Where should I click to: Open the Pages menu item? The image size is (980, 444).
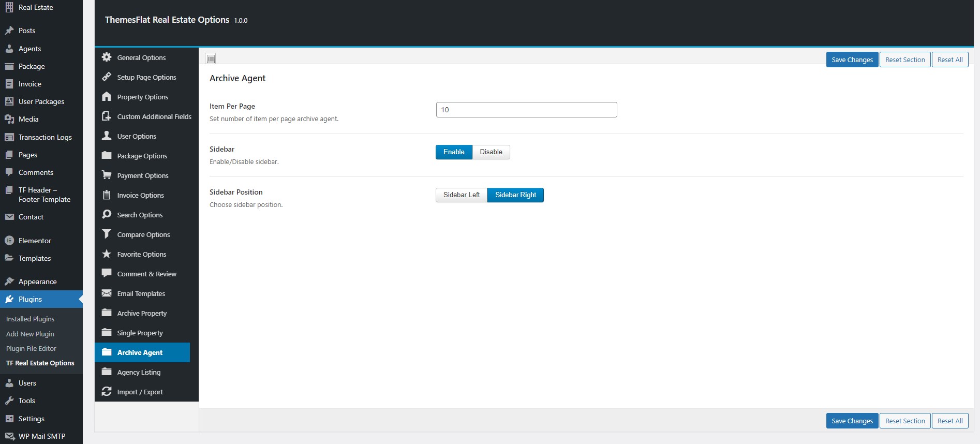tap(41, 155)
